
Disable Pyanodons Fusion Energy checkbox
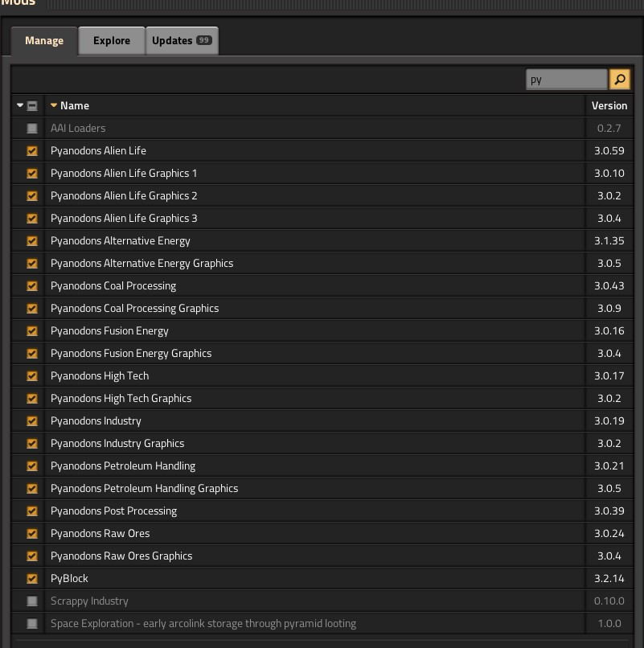pyautogui.click(x=32, y=331)
